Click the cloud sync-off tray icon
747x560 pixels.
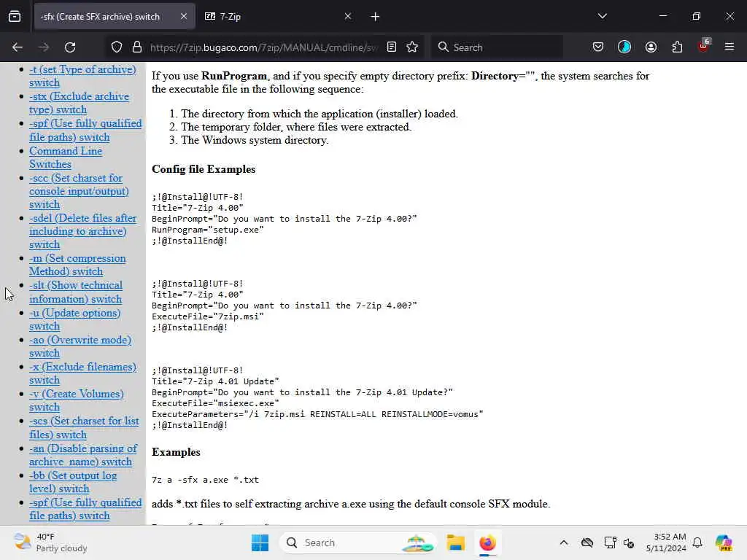[587, 542]
